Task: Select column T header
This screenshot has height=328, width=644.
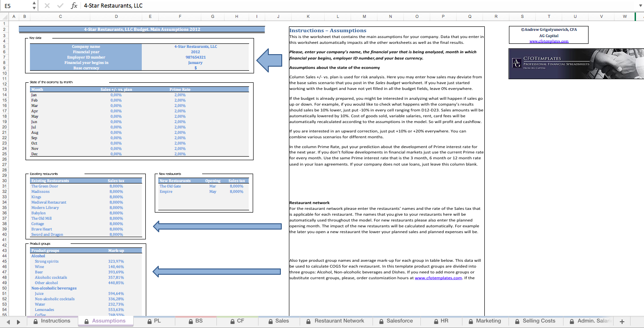Action: (x=549, y=17)
